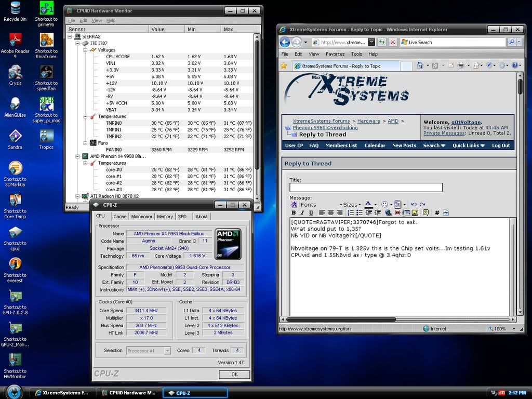Switch to the Mainboard tab in CPU-Z
This screenshot has height=399, width=532.
coord(142,217)
